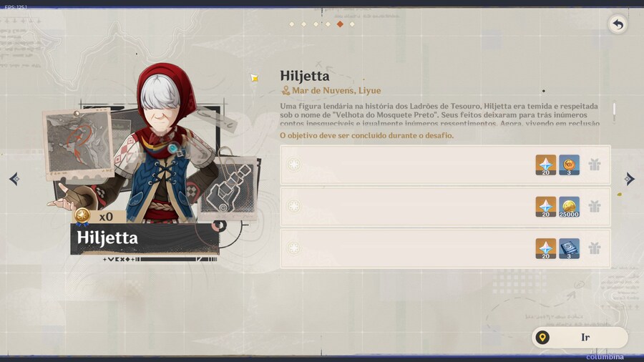Click the Primogem reward icon in first row

[546, 165]
